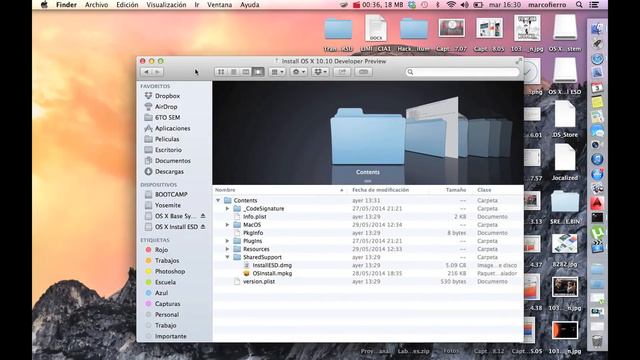The height and width of the screenshot is (360, 640).
Task: Click the Bluetooth menu bar icon
Action: pyautogui.click(x=438, y=5)
